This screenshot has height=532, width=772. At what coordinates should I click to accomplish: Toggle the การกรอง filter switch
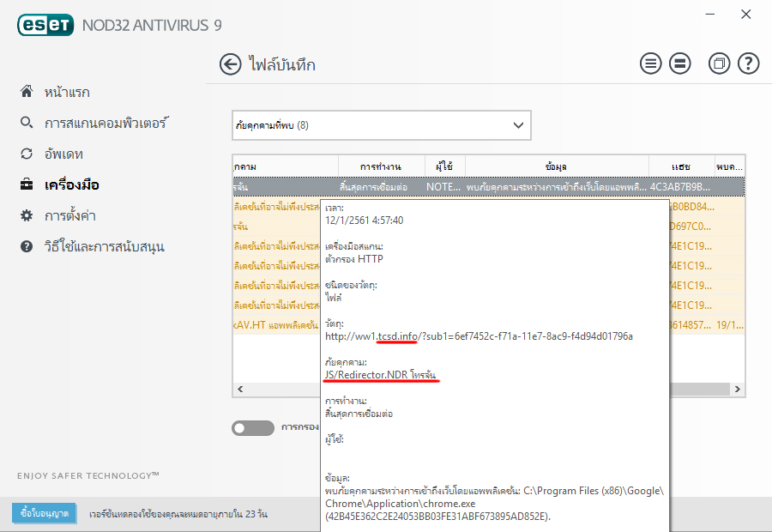[x=253, y=427]
